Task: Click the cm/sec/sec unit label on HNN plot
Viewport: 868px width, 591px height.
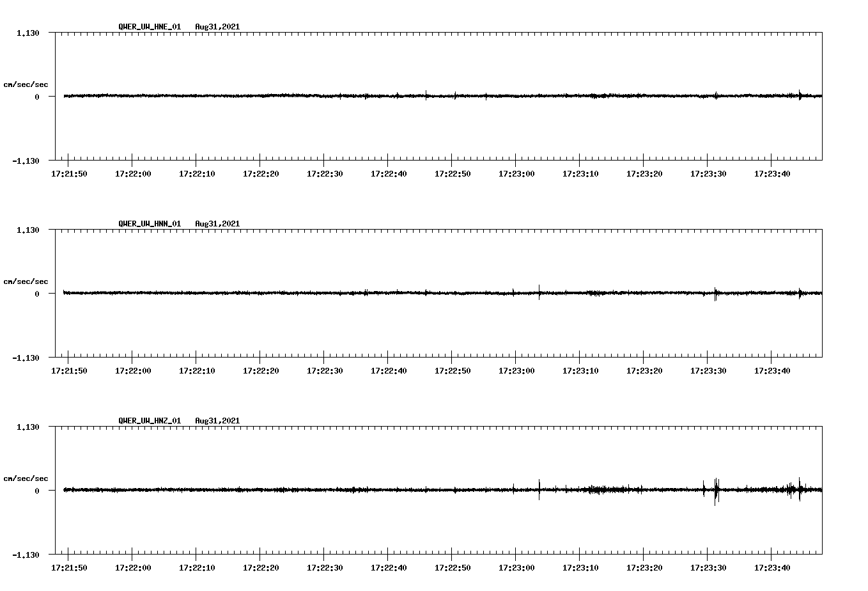Action: pos(26,281)
